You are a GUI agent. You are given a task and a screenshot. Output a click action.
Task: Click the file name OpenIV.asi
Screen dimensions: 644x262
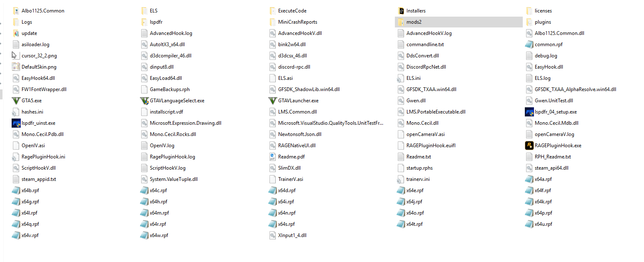(33, 146)
